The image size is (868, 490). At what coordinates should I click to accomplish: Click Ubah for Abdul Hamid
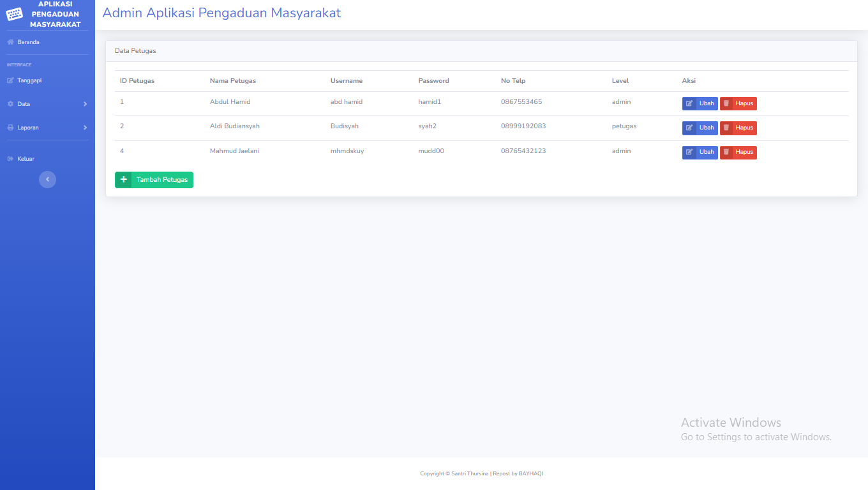tap(700, 103)
